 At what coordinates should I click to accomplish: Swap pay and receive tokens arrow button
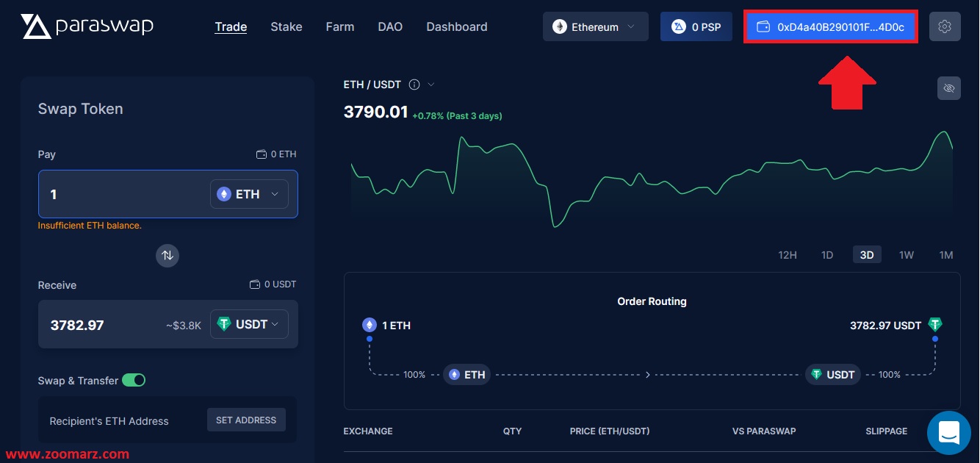(x=167, y=255)
